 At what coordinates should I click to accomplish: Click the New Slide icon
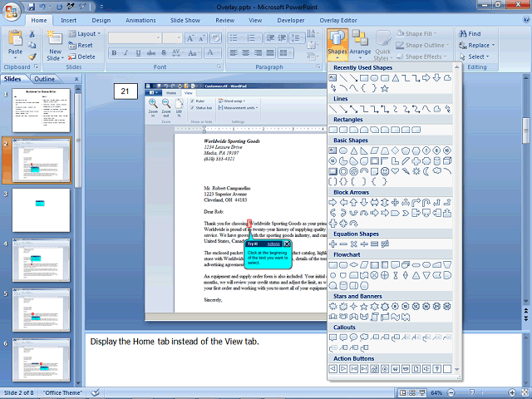point(55,38)
